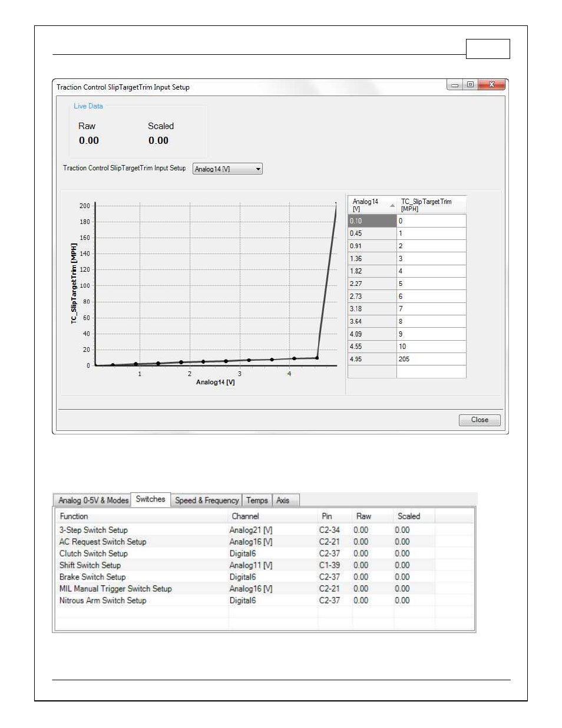This screenshot has height=728, width=562.
Task: Select the 4.95 voltage cell
Action: point(372,359)
